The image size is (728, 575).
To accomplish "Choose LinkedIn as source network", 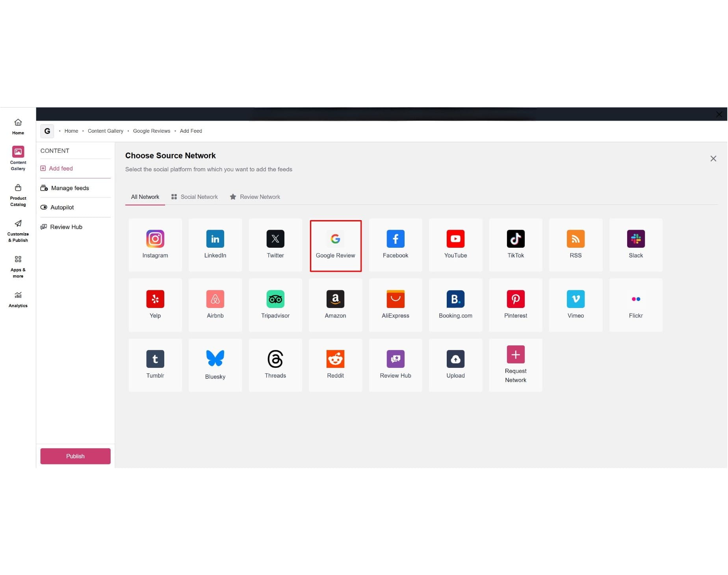I will coord(215,245).
